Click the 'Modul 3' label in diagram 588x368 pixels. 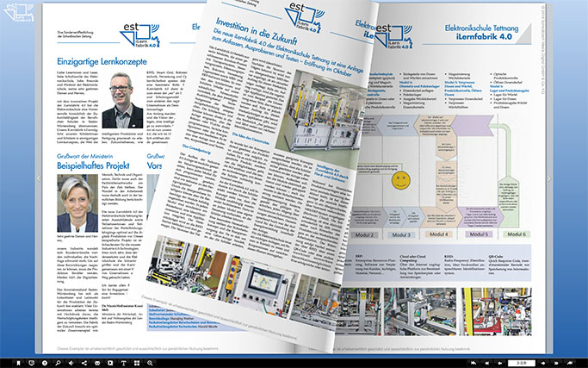(x=401, y=235)
